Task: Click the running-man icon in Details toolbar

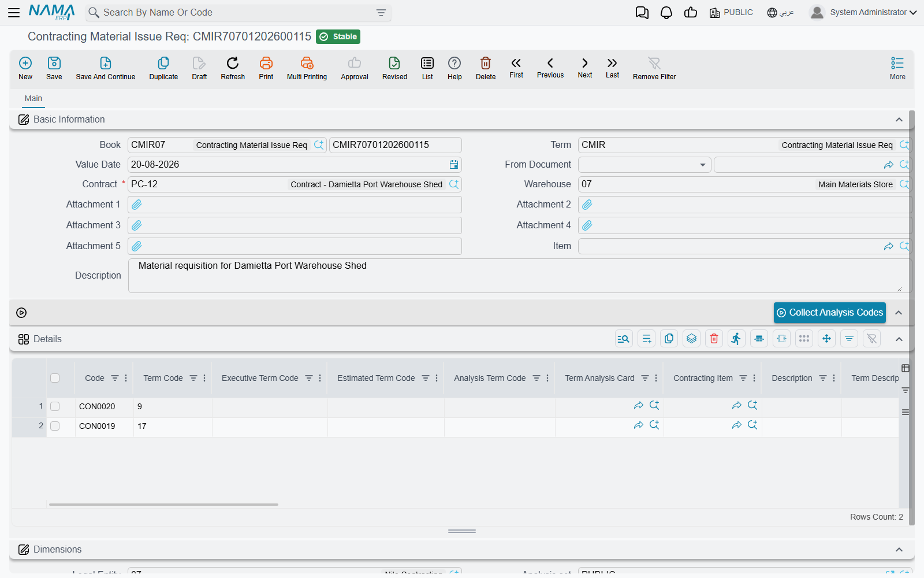Action: tap(736, 339)
